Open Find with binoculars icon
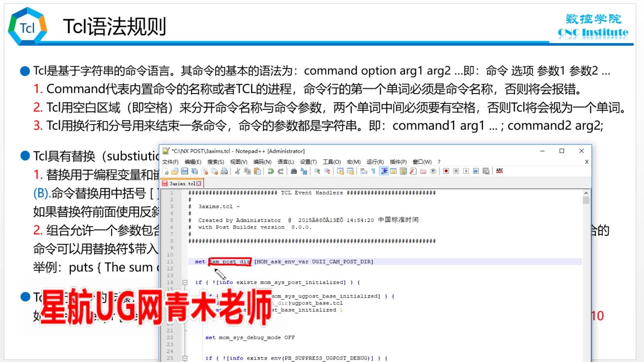Viewport: 644px width, 362px height. click(x=294, y=171)
